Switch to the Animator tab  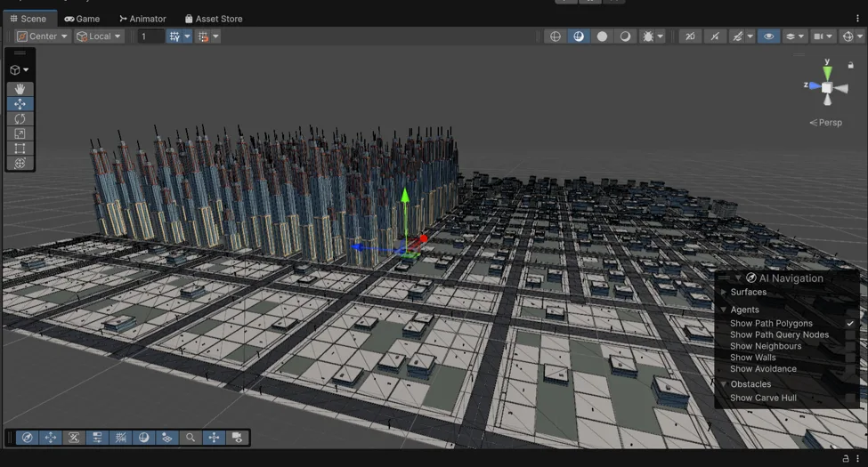tap(142, 19)
